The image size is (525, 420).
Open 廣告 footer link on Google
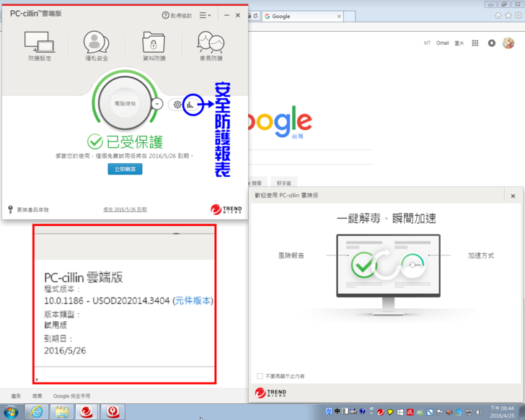16,396
